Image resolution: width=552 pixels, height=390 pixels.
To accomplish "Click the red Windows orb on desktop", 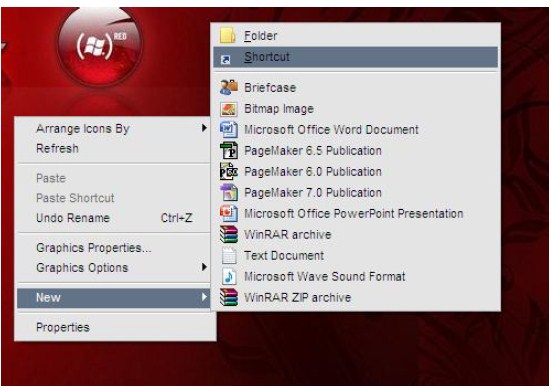I will coord(100,46).
